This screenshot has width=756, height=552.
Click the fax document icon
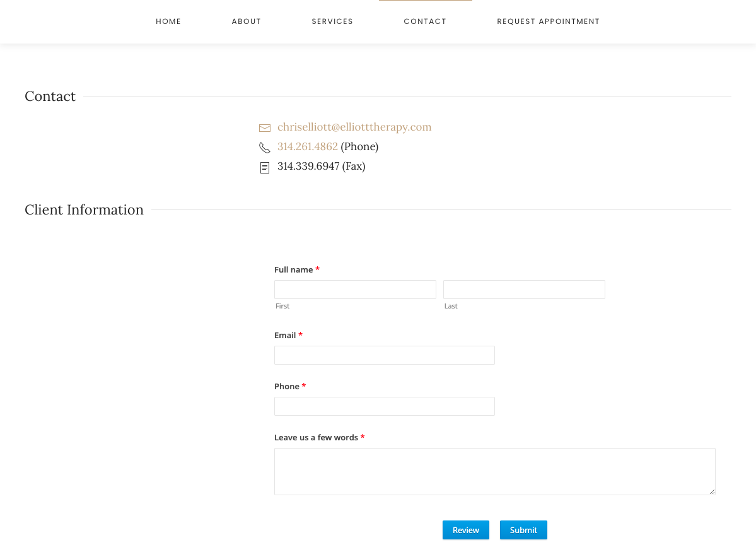(x=265, y=168)
